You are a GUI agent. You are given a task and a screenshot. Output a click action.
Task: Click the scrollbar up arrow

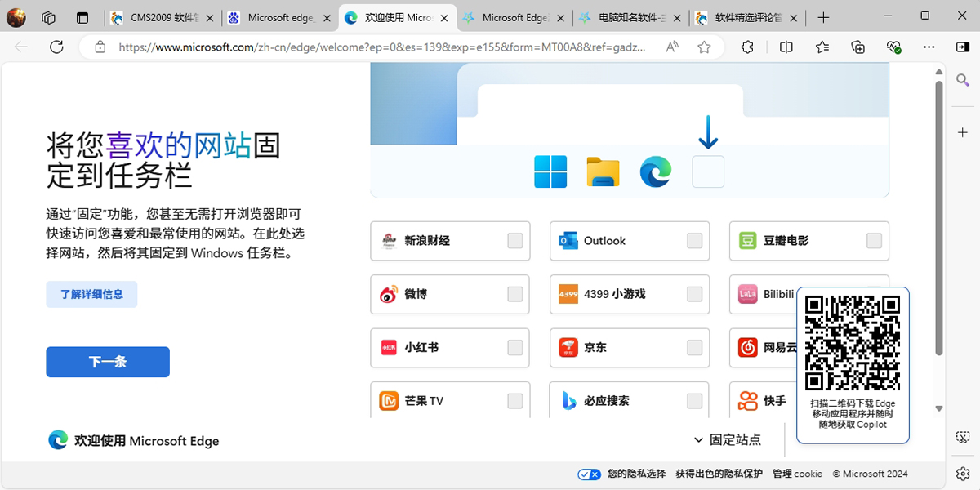939,72
